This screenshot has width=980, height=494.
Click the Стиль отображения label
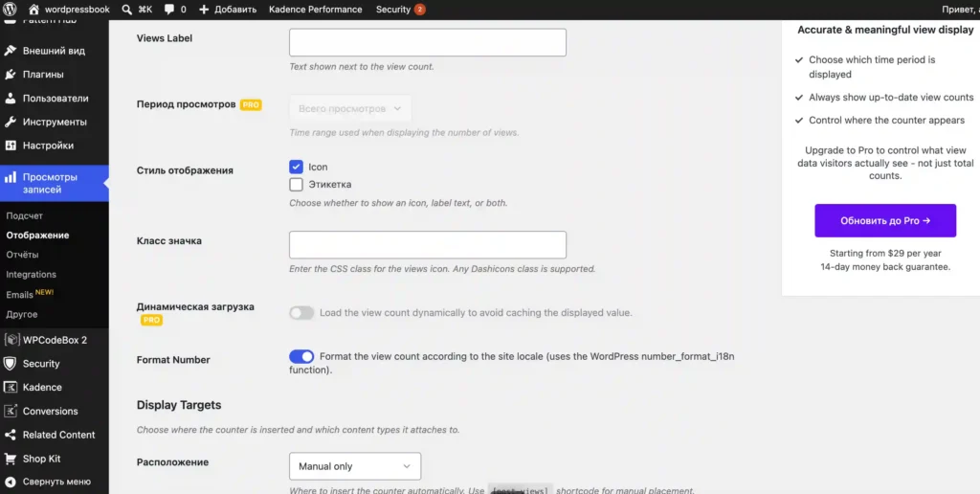click(185, 170)
